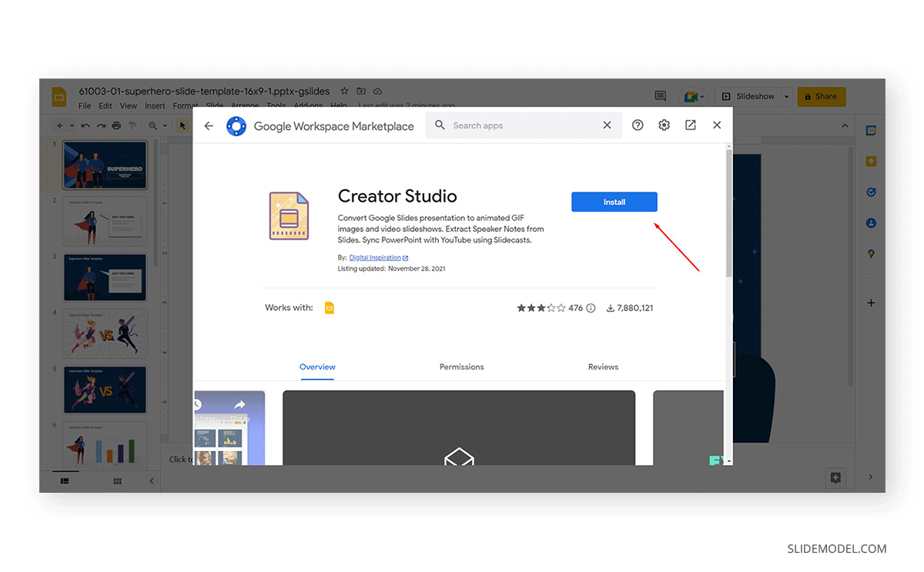Click Listing updated November 28, 2021 text
The width and height of the screenshot is (924, 572).
(x=391, y=269)
